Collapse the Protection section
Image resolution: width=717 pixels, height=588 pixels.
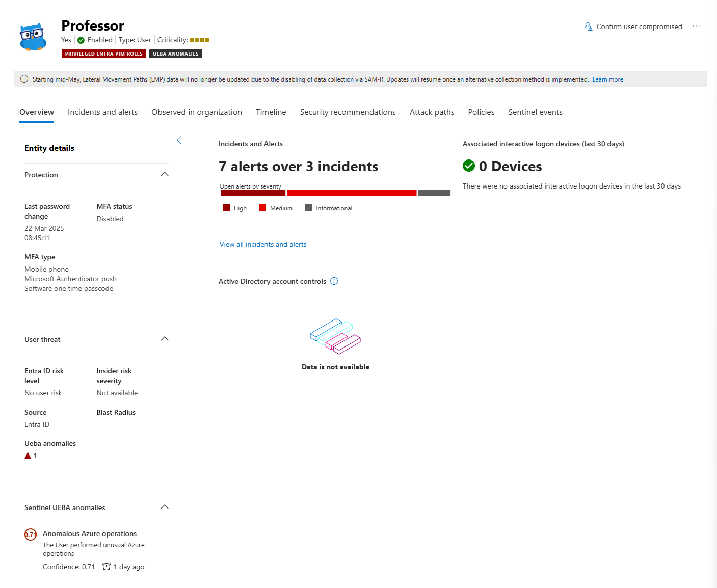point(164,175)
